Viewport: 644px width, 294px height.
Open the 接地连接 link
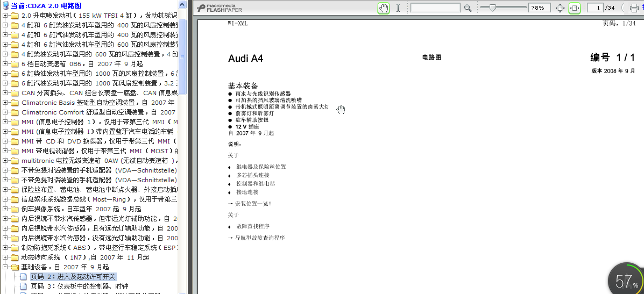click(247, 192)
